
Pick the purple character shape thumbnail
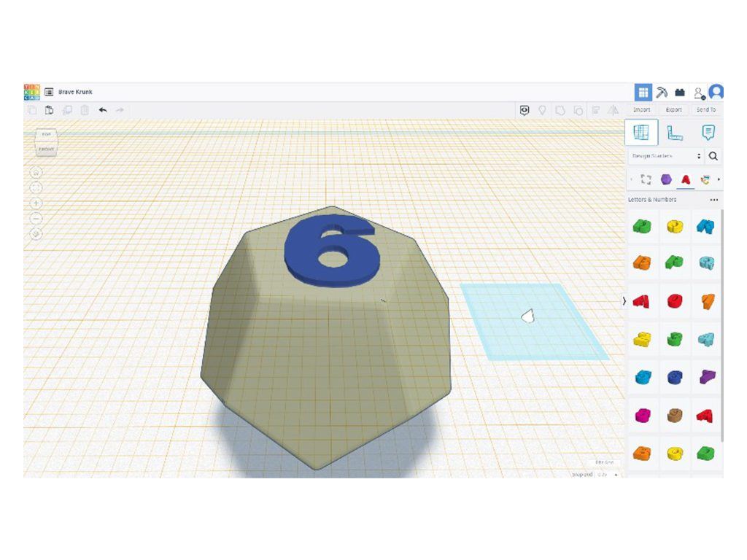[706, 377]
